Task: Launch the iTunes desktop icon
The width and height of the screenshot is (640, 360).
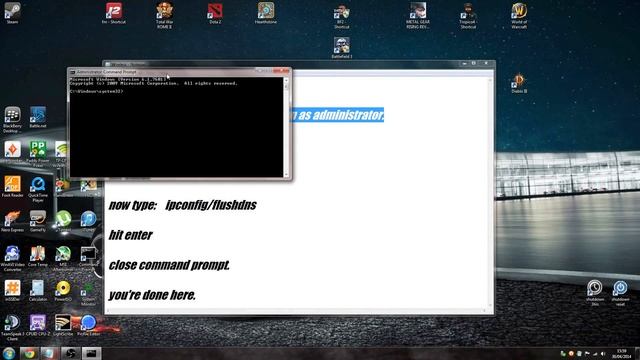Action: [88, 221]
